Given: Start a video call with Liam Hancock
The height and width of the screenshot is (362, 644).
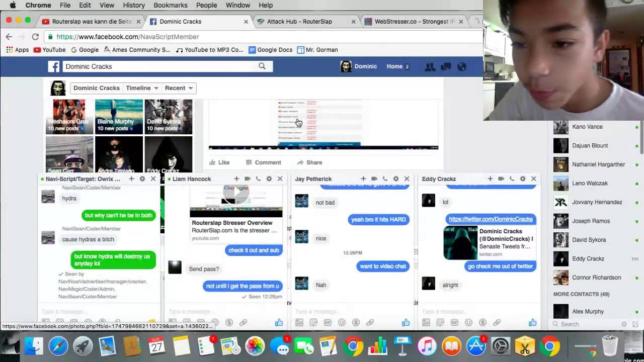Looking at the screenshot, I should (x=248, y=178).
